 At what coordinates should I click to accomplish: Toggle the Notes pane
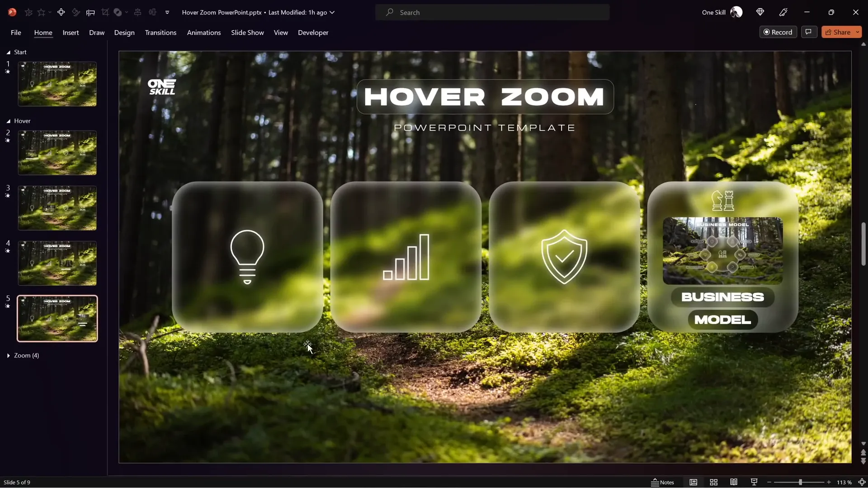(x=663, y=482)
